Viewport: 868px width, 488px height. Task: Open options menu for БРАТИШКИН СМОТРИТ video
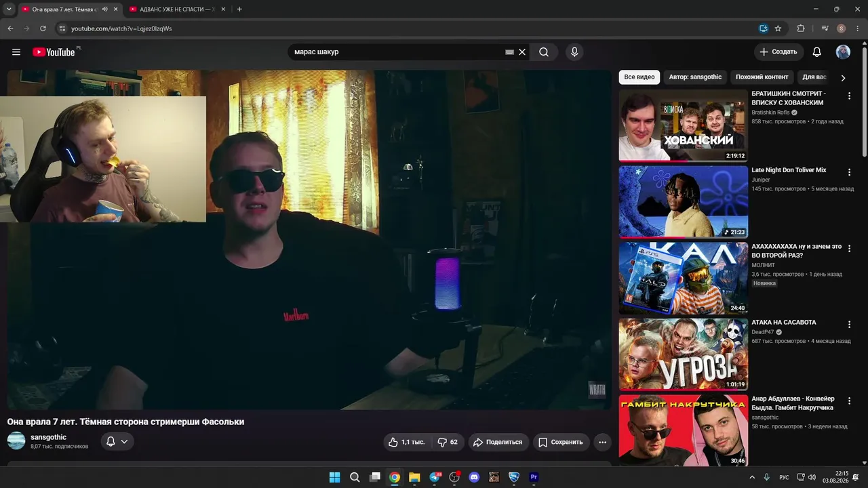(x=849, y=96)
